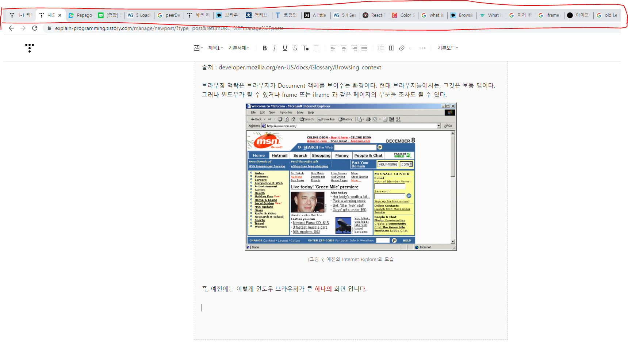Viewport: 628px width, 364px height.
Task: Switch to the React tab
Action: tap(375, 15)
